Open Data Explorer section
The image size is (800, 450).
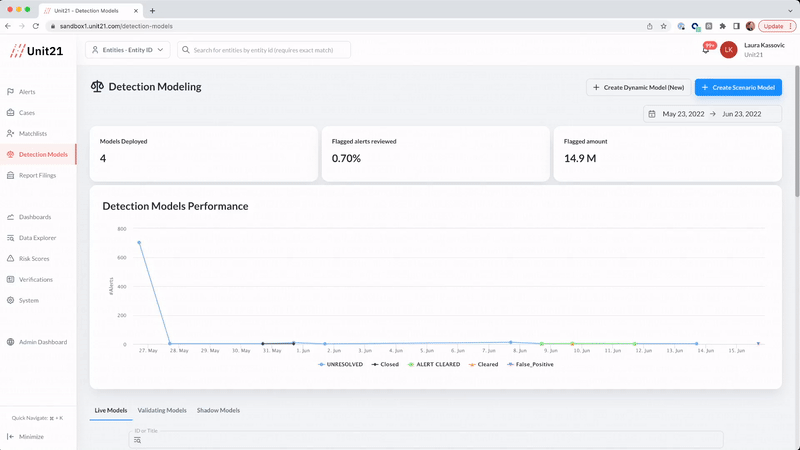[x=37, y=238]
